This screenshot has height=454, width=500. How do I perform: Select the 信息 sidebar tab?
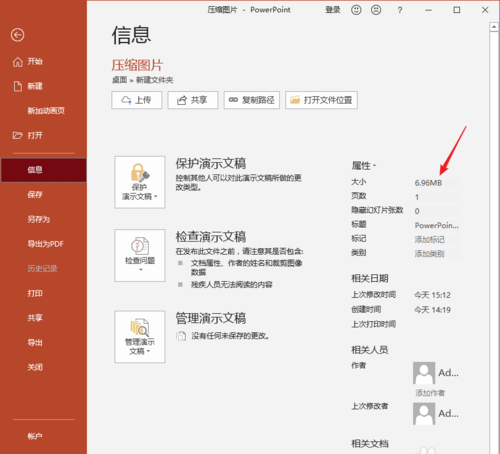(43, 170)
